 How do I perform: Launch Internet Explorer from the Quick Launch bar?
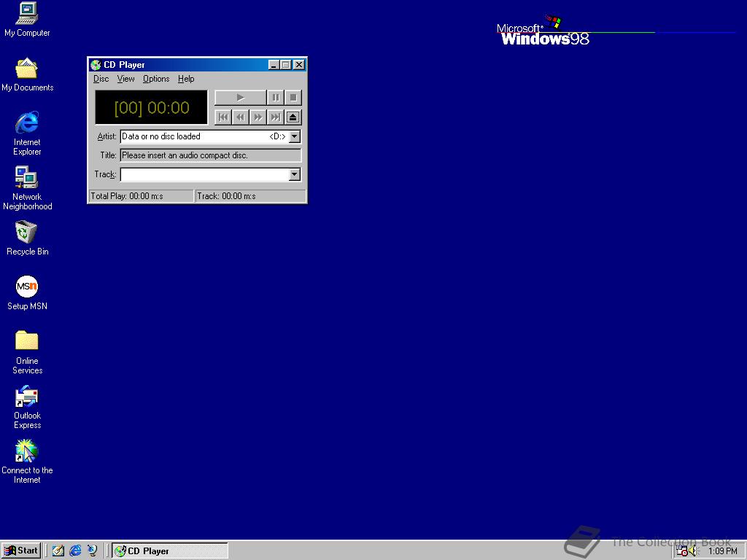click(75, 551)
